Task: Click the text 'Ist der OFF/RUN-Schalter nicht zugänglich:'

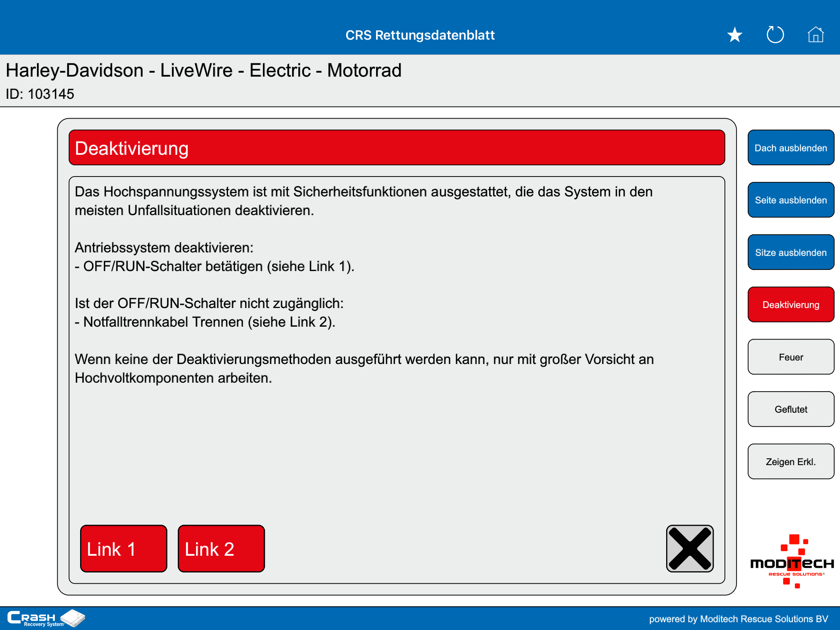Action: (209, 303)
